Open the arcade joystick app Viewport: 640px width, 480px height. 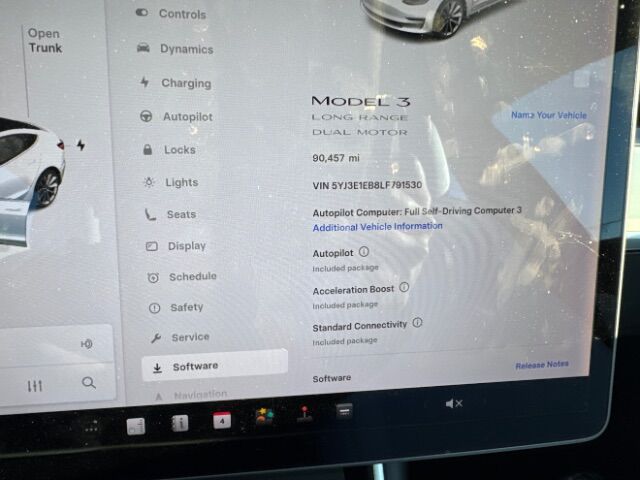[304, 414]
